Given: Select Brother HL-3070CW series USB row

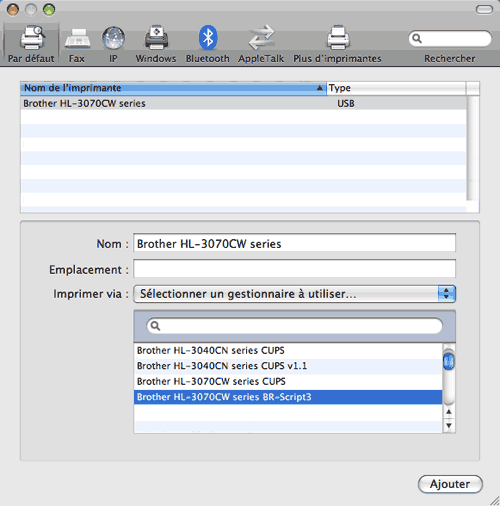Looking at the screenshot, I should click(x=243, y=103).
